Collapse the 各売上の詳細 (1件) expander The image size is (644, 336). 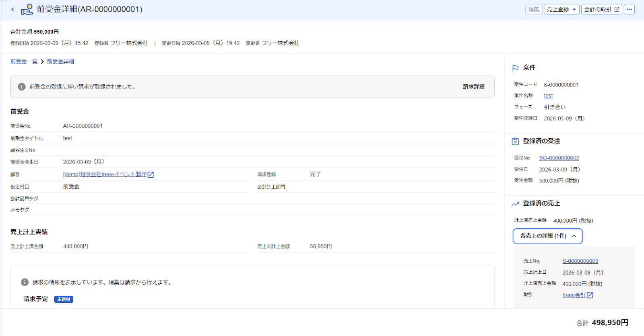tap(548, 236)
